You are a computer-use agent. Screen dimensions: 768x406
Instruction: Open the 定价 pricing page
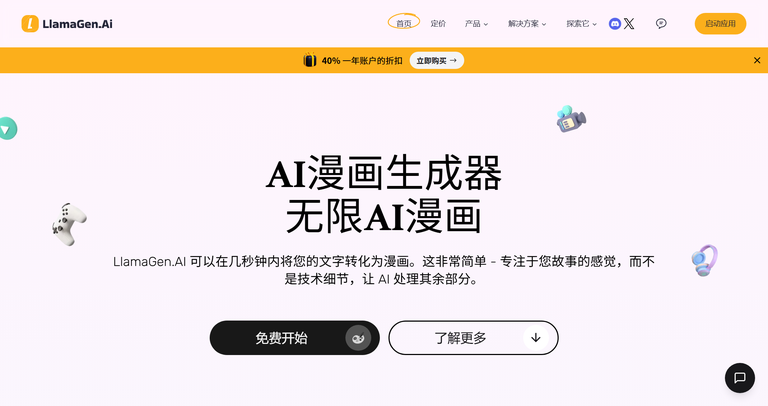pyautogui.click(x=438, y=24)
